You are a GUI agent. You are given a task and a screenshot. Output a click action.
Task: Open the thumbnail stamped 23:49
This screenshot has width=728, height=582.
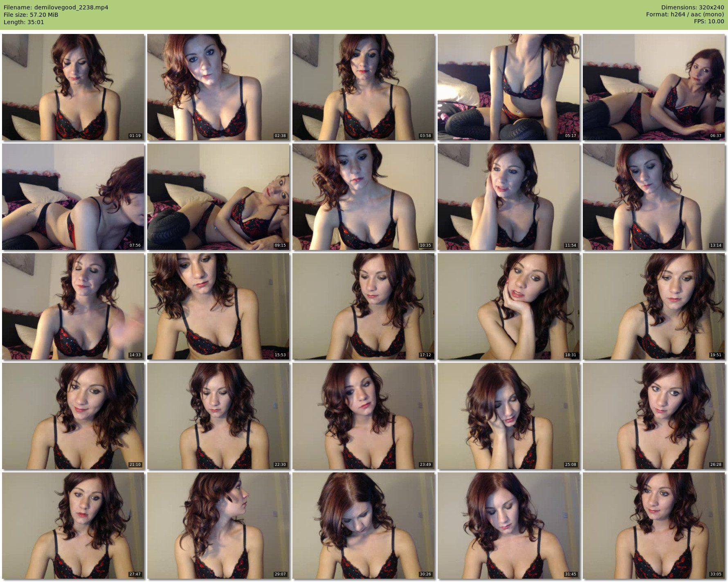click(364, 416)
